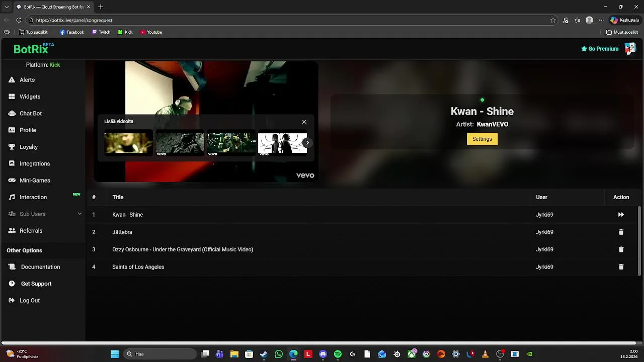Open Discord from the taskbar
Screen dimensions: 644x362
(x=323, y=354)
